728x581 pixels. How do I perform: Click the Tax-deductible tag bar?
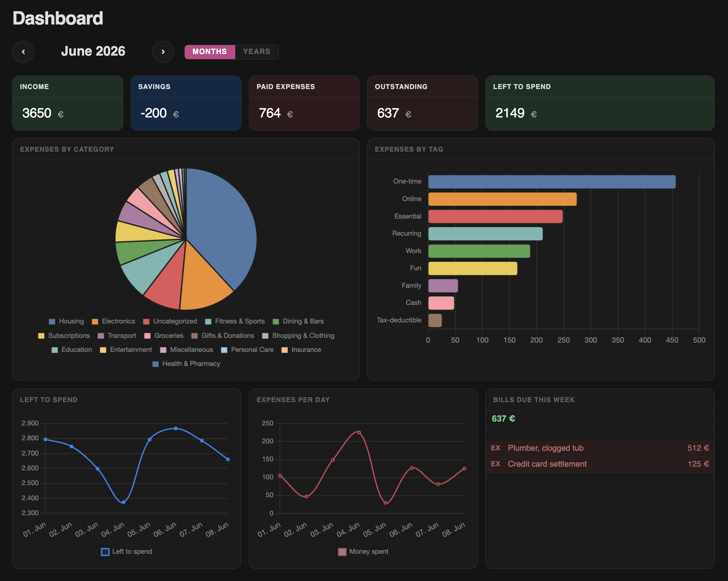(x=435, y=320)
